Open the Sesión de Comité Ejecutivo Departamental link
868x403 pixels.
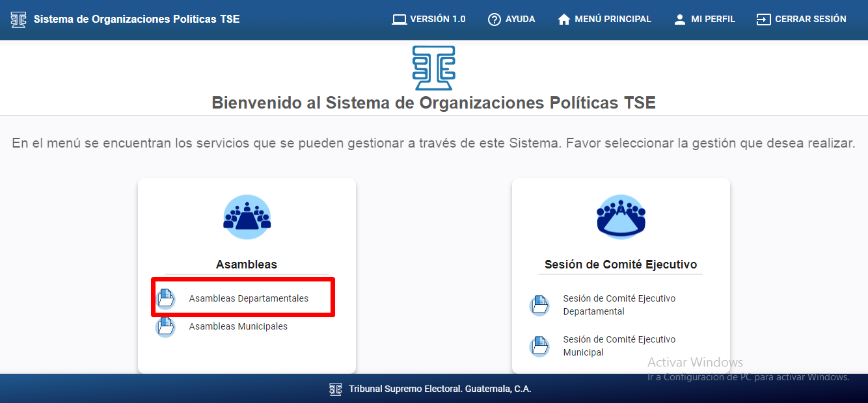point(619,305)
